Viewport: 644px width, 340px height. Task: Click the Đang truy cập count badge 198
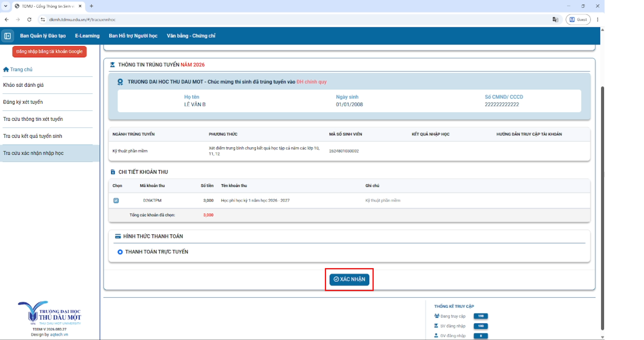coord(481,316)
